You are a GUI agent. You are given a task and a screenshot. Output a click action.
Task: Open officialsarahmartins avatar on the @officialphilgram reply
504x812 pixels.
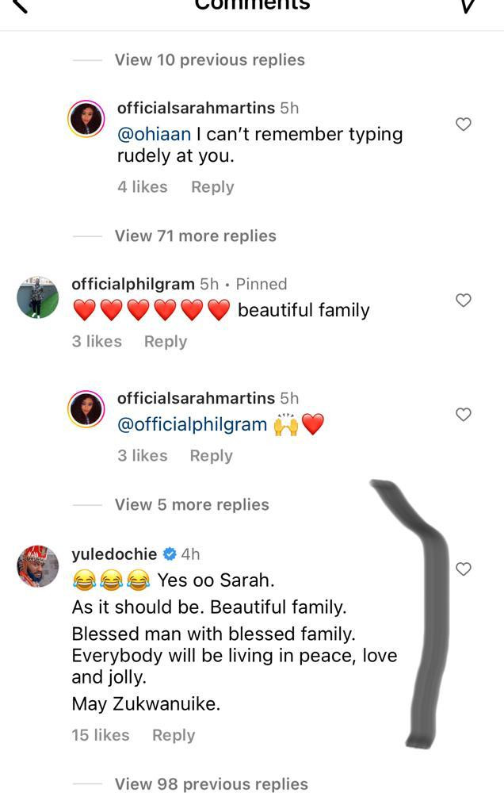tap(86, 411)
